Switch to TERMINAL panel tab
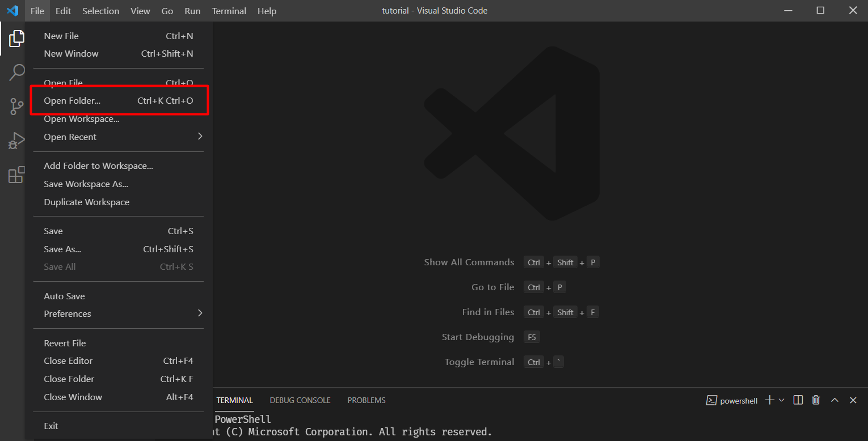This screenshot has width=868, height=441. (x=234, y=400)
